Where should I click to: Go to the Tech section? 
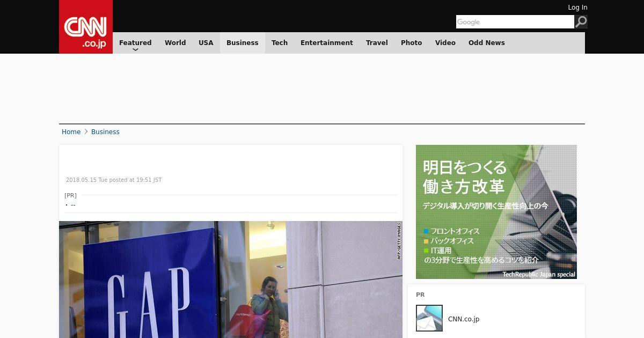pyautogui.click(x=280, y=43)
